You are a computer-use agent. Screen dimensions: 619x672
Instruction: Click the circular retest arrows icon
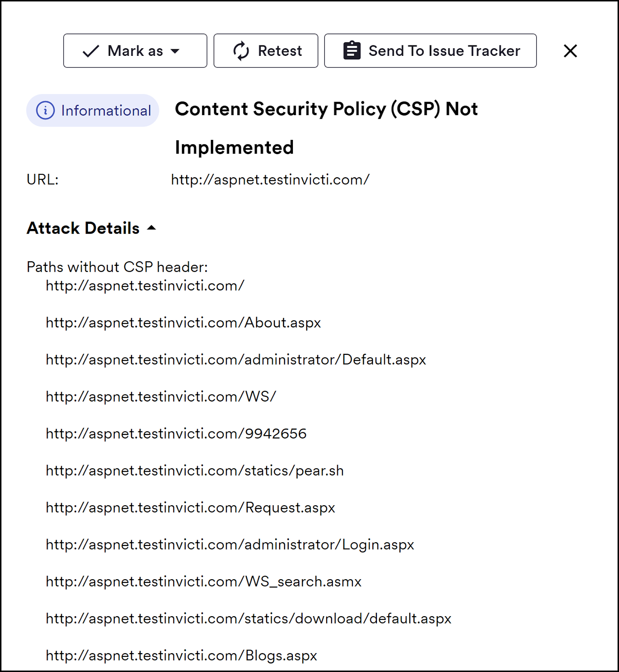[241, 51]
